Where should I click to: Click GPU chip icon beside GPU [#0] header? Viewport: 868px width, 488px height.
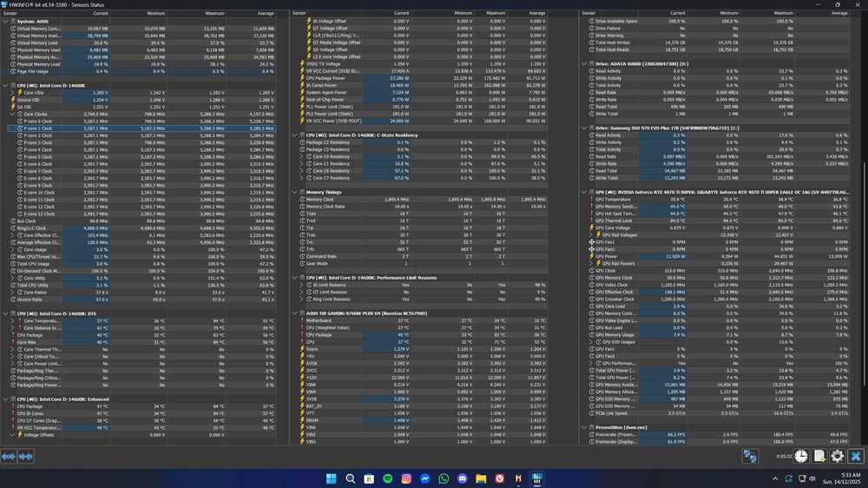pyautogui.click(x=592, y=192)
